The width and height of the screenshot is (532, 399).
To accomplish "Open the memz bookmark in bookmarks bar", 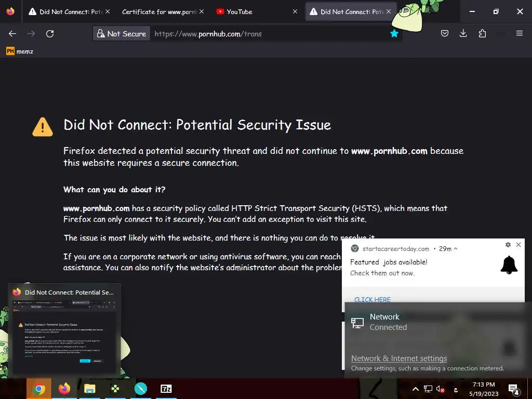I will 20,51.
